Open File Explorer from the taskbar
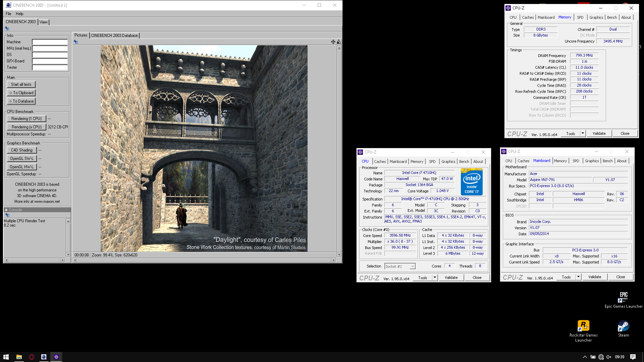Viewport: 644px width, 362px height. 19,357
